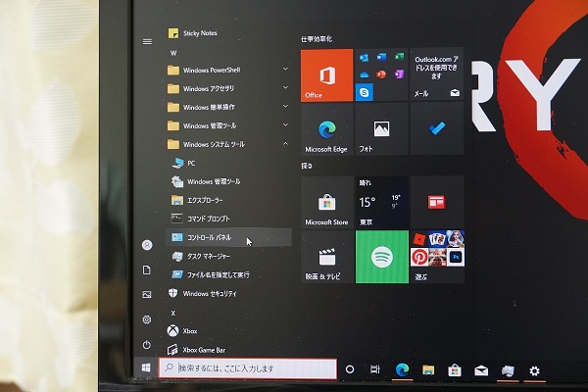The width and height of the screenshot is (588, 392).
Task: Open the Microsoft Edge tile
Action: (326, 129)
